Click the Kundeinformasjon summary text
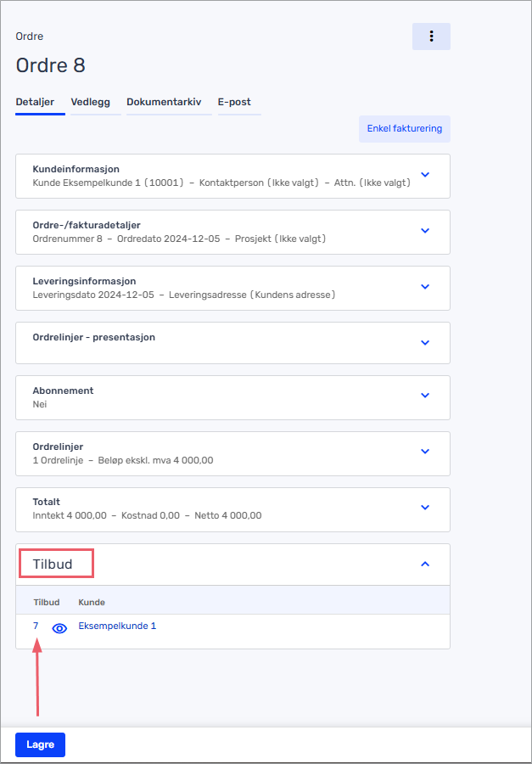The width and height of the screenshot is (532, 764). coord(221,183)
